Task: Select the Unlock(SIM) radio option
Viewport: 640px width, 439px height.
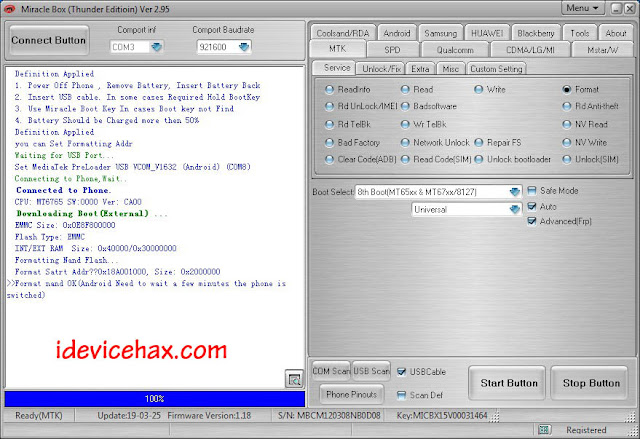Action: click(x=567, y=160)
